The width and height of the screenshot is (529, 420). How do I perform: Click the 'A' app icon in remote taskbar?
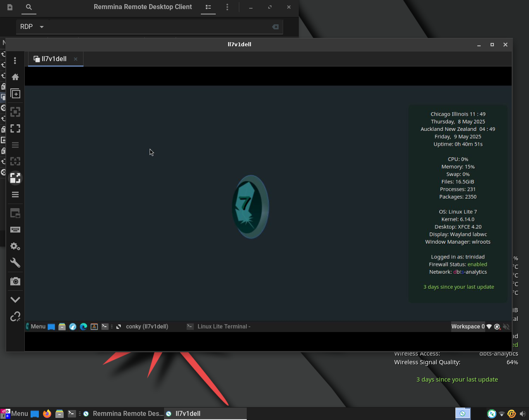94,327
